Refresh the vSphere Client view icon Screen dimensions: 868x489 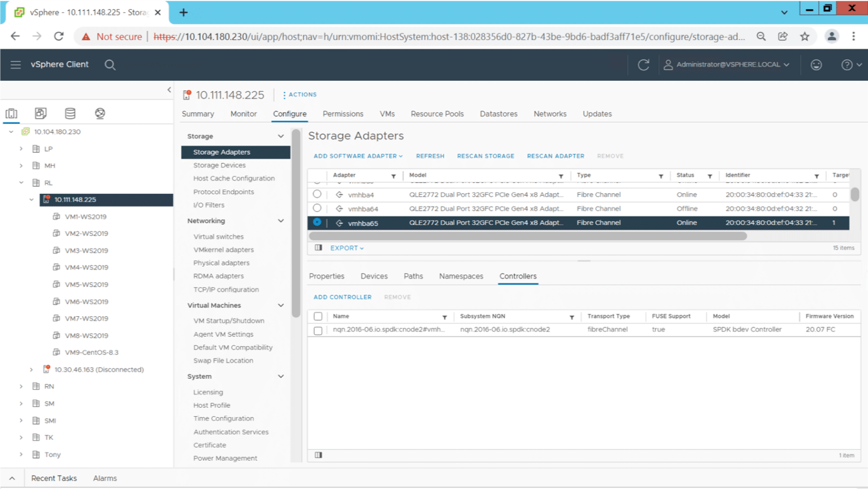click(x=643, y=65)
